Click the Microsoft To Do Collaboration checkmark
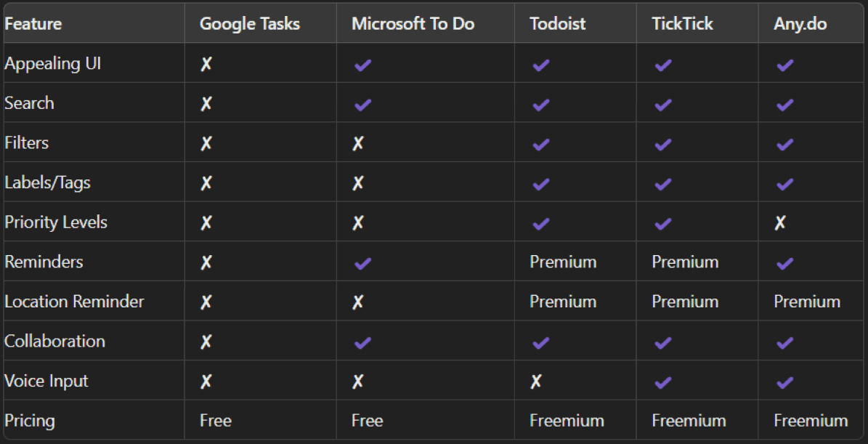Viewport: 868px width, 444px height. (362, 342)
